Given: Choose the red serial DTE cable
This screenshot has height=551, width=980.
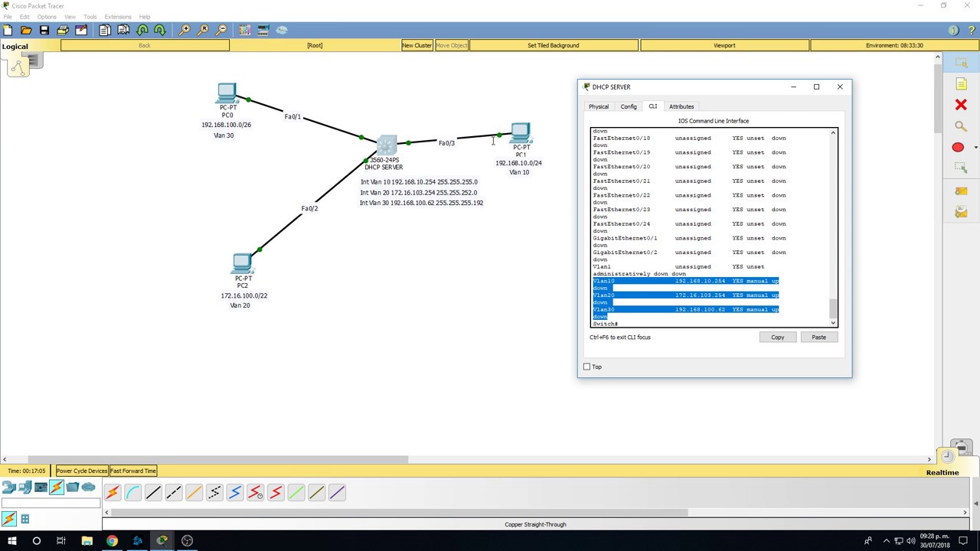Looking at the screenshot, I should point(276,493).
